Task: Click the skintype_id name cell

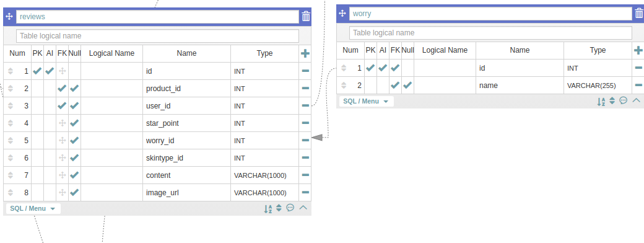Action: [x=186, y=158]
